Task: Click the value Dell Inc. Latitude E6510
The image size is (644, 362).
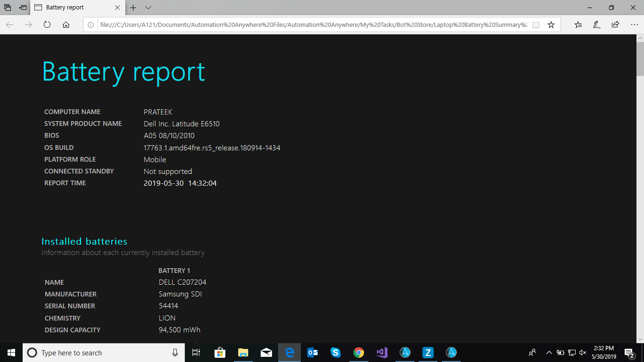Action: (182, 124)
